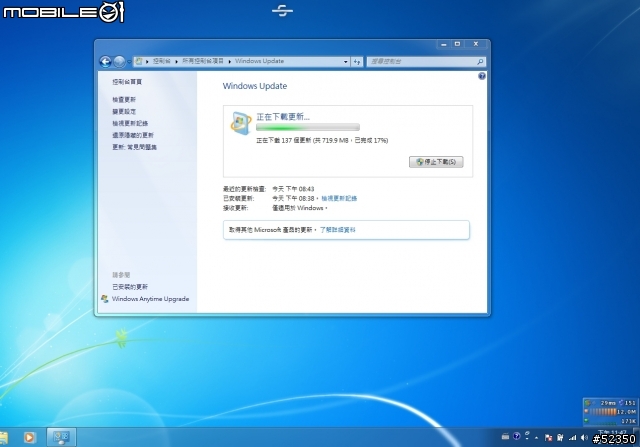The image size is (640, 447).
Task: Click the Control Panel icon in address bar
Action: pos(139,61)
